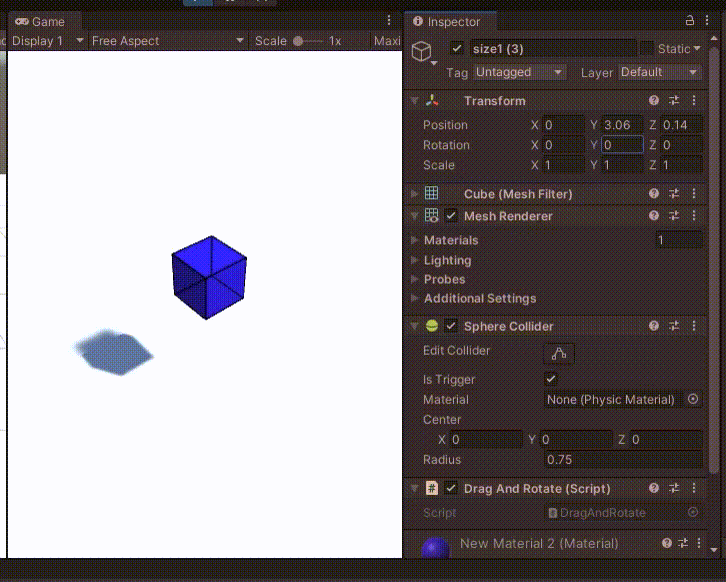The height and width of the screenshot is (582, 726).
Task: Click the Mesh Renderer component icon
Action: click(432, 216)
